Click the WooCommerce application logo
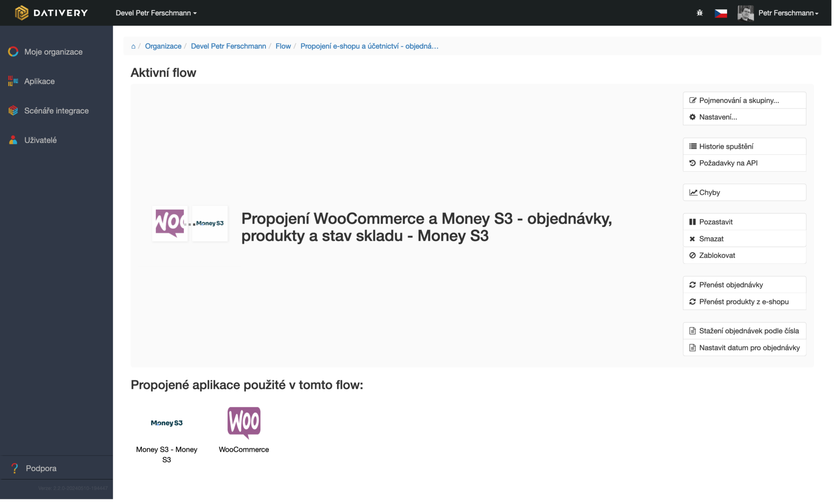This screenshot has height=504, width=840. pos(244,423)
